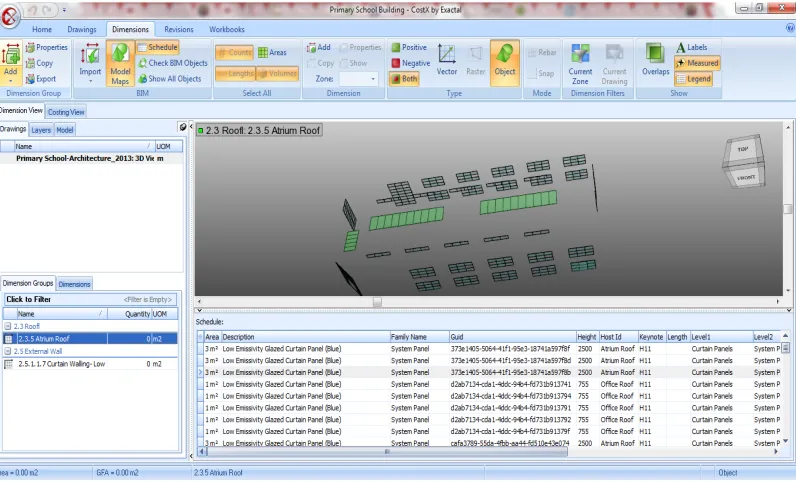Select the Area column header
The width and height of the screenshot is (796, 482).
(x=212, y=337)
